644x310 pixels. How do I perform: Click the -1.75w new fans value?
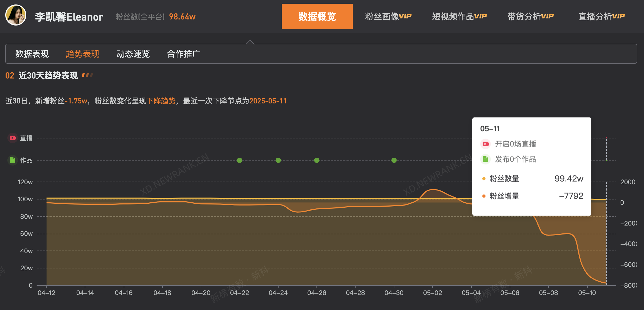point(76,101)
